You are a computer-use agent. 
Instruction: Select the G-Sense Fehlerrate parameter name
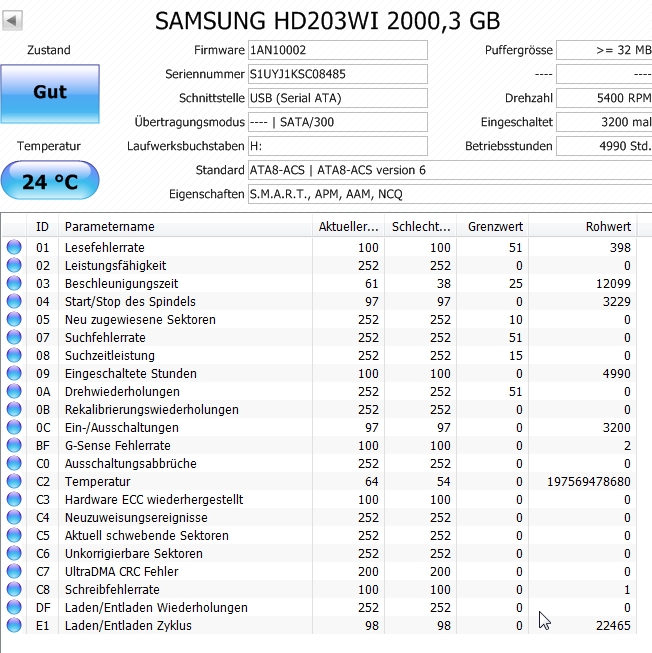(117, 446)
